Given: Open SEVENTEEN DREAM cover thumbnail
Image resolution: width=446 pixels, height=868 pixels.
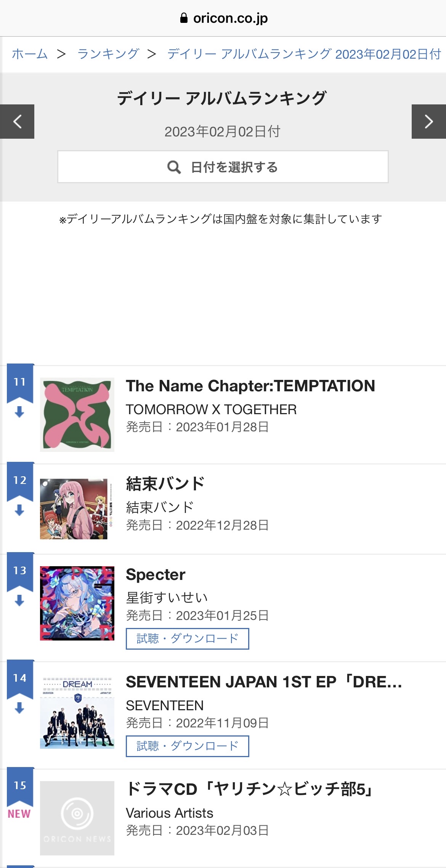Looking at the screenshot, I should tap(77, 711).
